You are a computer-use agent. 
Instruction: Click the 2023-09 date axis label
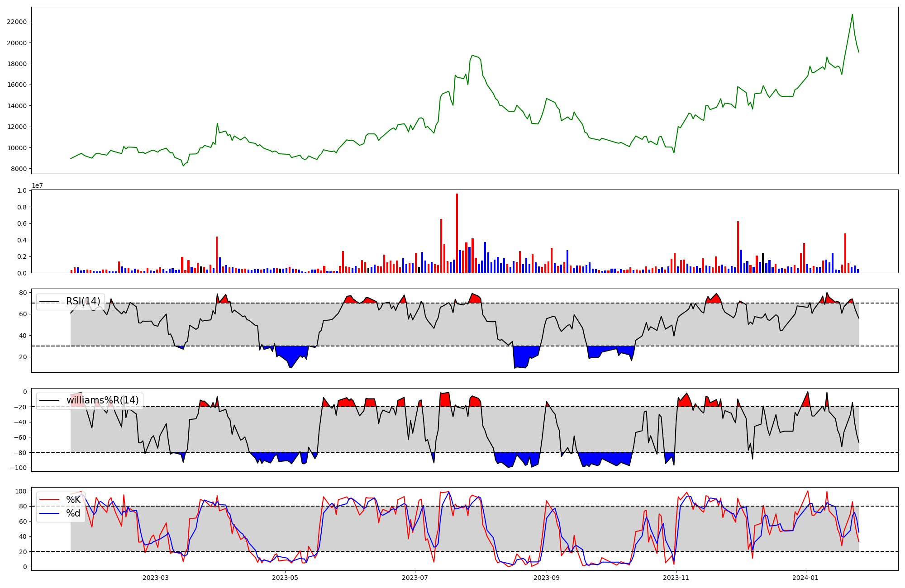pos(547,578)
